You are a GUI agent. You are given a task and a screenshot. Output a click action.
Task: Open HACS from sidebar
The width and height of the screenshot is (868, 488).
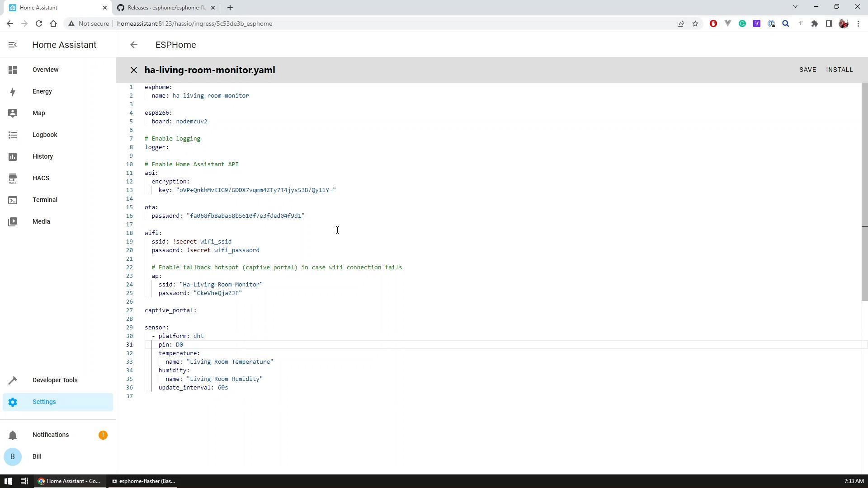[x=41, y=178]
